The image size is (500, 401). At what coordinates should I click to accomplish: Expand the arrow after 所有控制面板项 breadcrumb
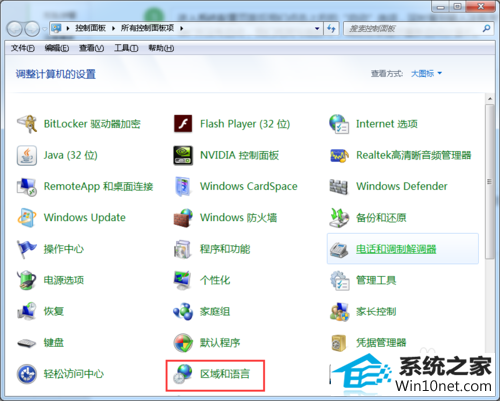pyautogui.click(x=182, y=29)
